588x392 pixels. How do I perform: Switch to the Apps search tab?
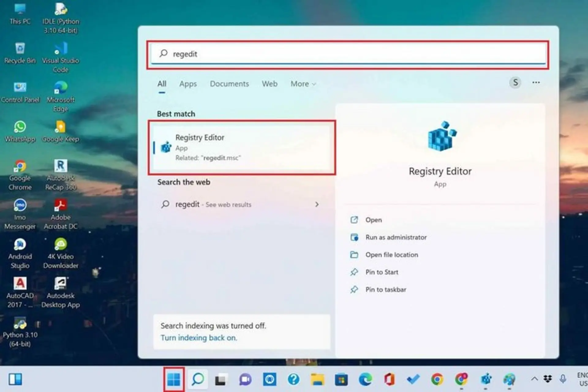[188, 84]
